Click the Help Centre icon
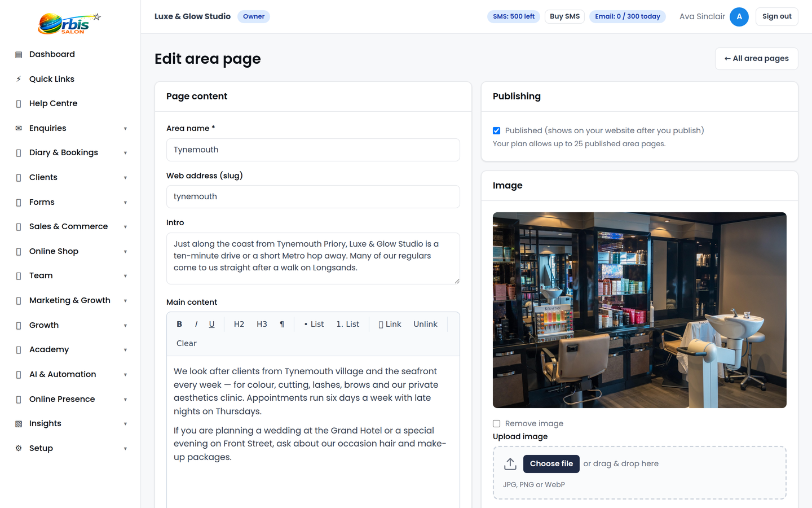812x508 pixels. 19,104
